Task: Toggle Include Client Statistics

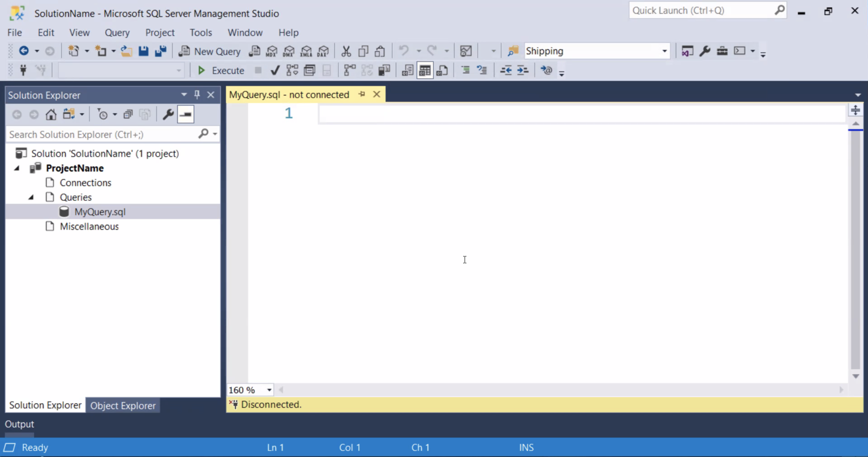Action: [x=384, y=70]
